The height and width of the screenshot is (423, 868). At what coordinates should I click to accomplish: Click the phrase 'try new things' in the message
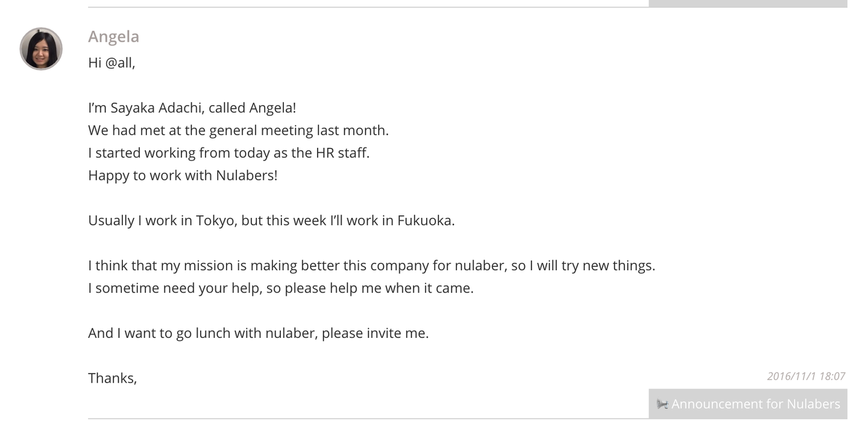coord(607,266)
